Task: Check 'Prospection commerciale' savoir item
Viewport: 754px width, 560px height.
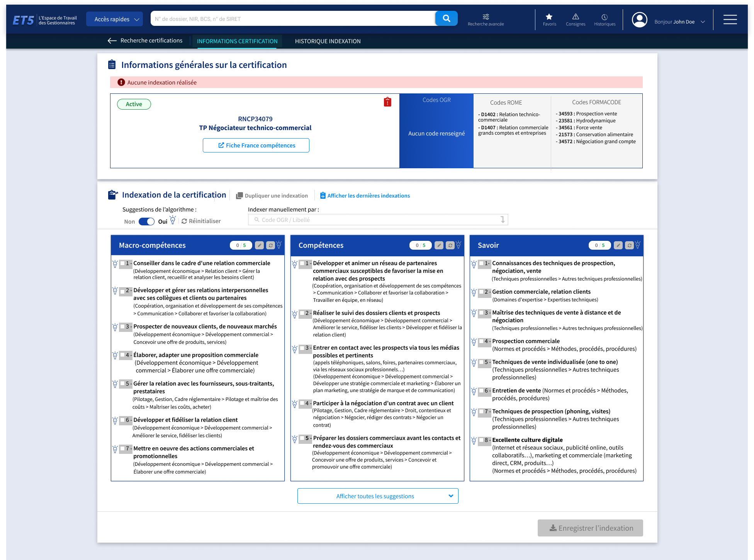Action: [481, 341]
